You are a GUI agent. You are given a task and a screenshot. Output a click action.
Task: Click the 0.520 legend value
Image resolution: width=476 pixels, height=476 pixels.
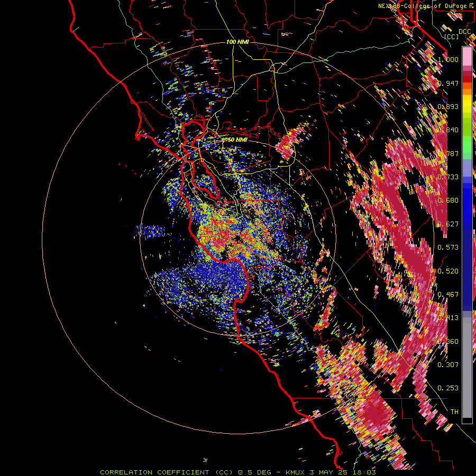[448, 271]
